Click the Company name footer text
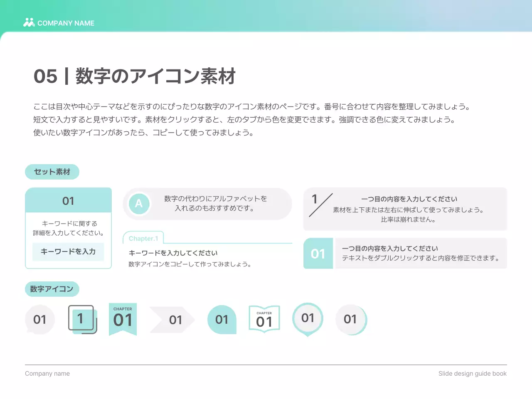 (x=47, y=374)
